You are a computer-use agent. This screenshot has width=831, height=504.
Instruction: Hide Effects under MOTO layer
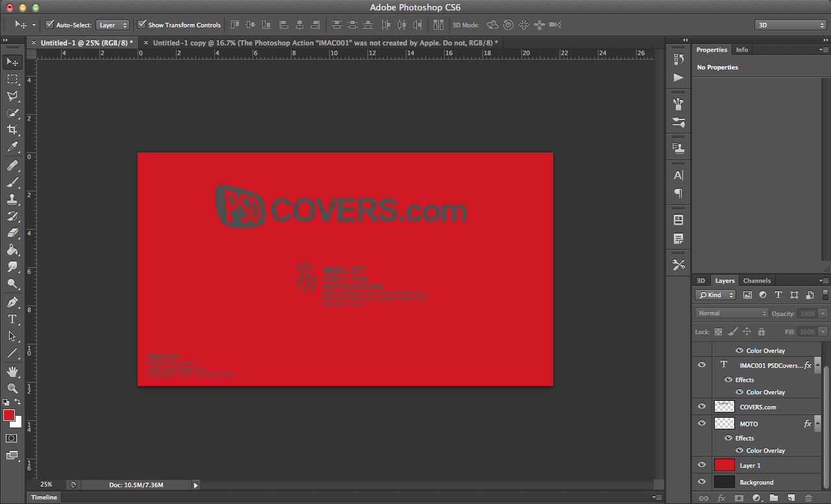[728, 438]
